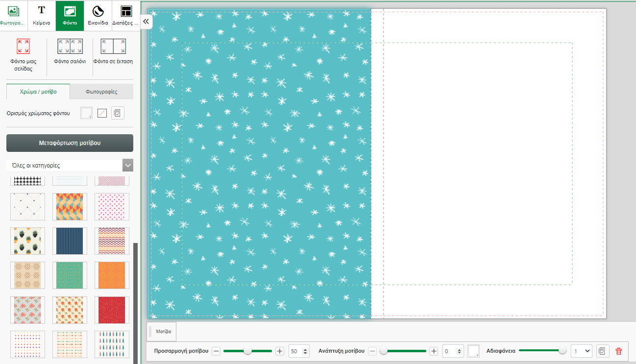Select Φόντο σαλόνι spread background

click(70, 51)
